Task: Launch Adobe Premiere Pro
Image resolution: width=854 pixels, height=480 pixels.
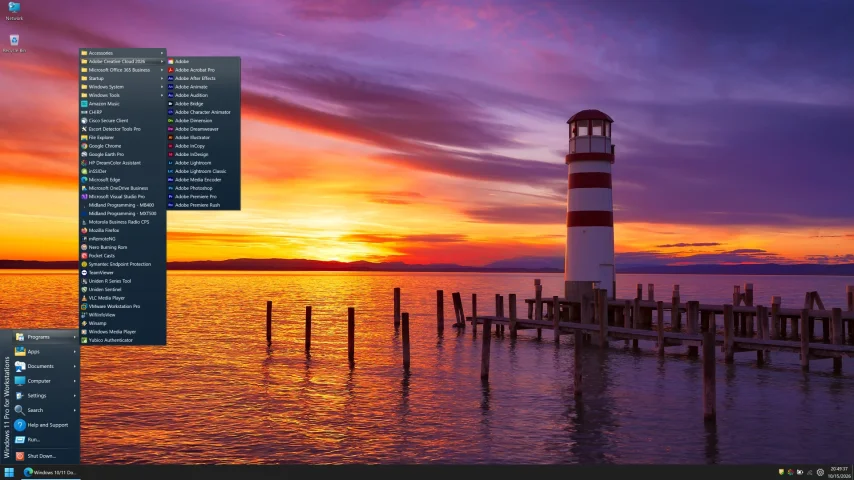Action: (204, 197)
